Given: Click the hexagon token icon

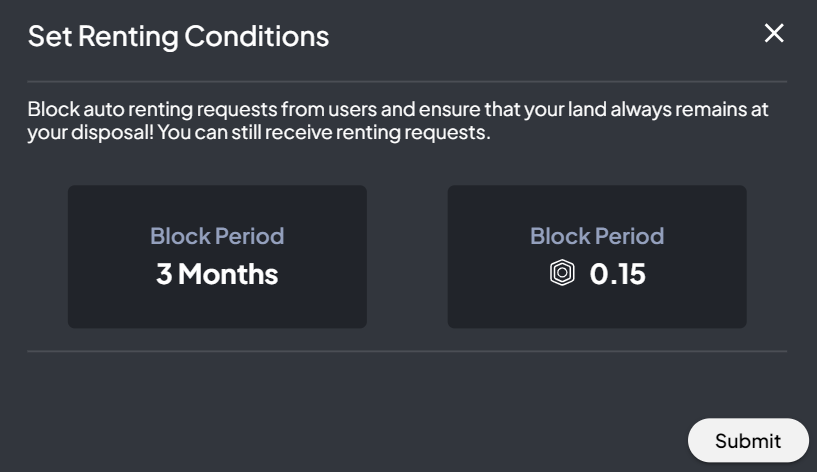Looking at the screenshot, I should click(x=563, y=273).
